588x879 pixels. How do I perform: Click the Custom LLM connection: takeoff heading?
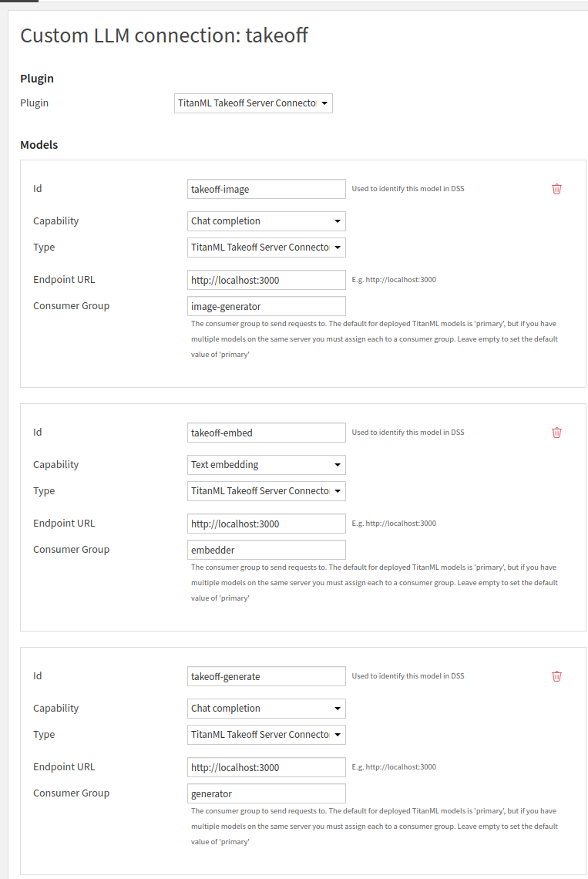(x=163, y=35)
